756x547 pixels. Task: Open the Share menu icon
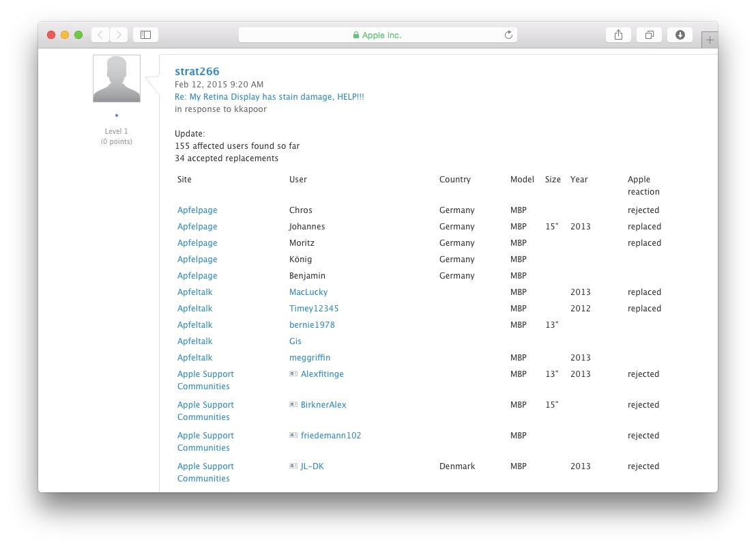click(619, 35)
